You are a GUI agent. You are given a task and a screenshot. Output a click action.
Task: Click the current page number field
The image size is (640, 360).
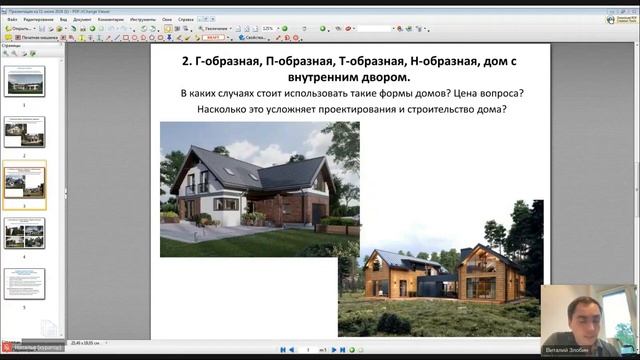point(308,350)
